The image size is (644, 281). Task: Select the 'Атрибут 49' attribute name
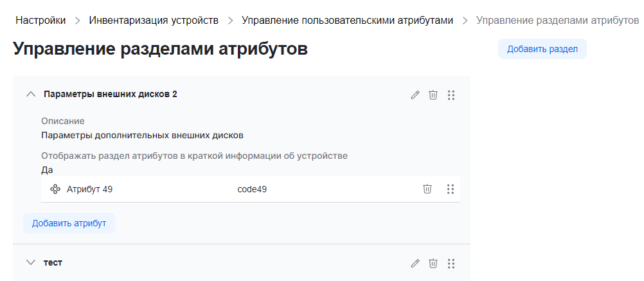click(x=89, y=189)
